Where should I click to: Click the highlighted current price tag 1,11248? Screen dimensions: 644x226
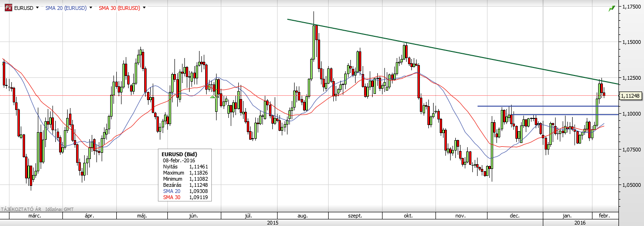point(631,96)
